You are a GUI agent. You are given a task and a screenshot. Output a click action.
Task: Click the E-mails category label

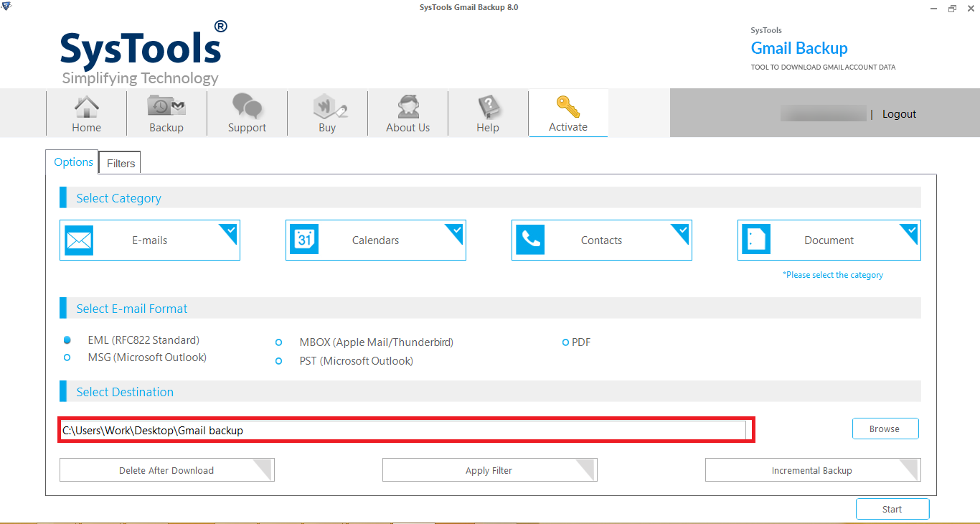pos(150,240)
